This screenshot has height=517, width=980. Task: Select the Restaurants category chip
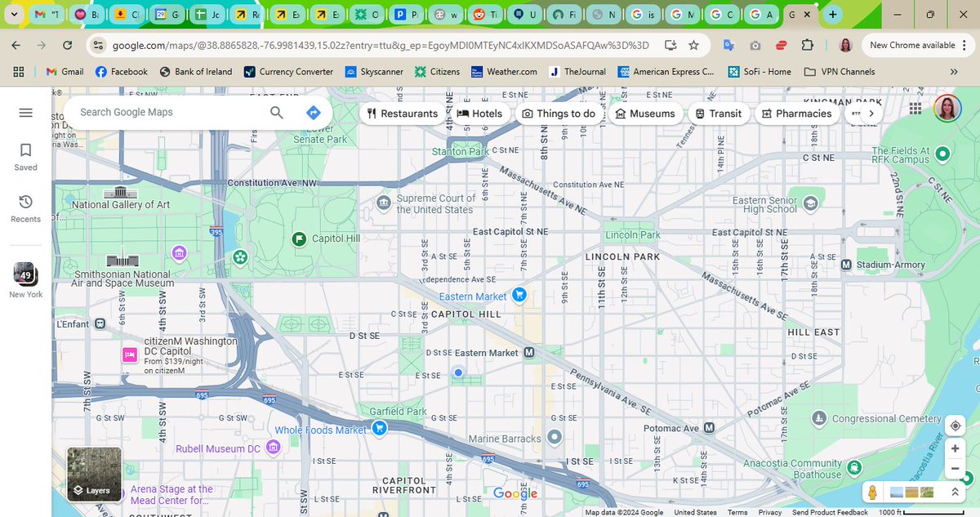402,114
